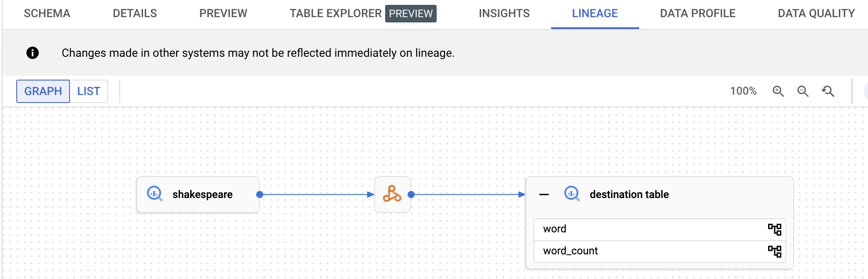Reset the zoom level using the reset icon
Image resolution: width=868 pixels, height=279 pixels.
click(x=828, y=91)
